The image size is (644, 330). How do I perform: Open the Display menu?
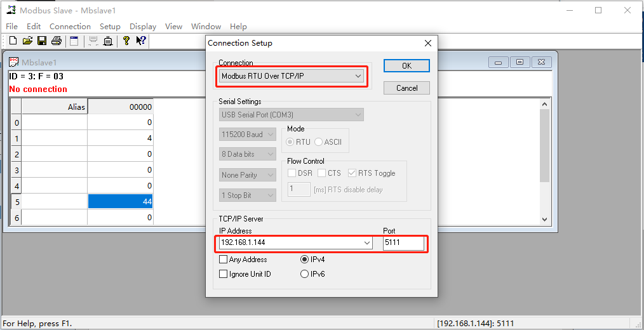pos(143,27)
